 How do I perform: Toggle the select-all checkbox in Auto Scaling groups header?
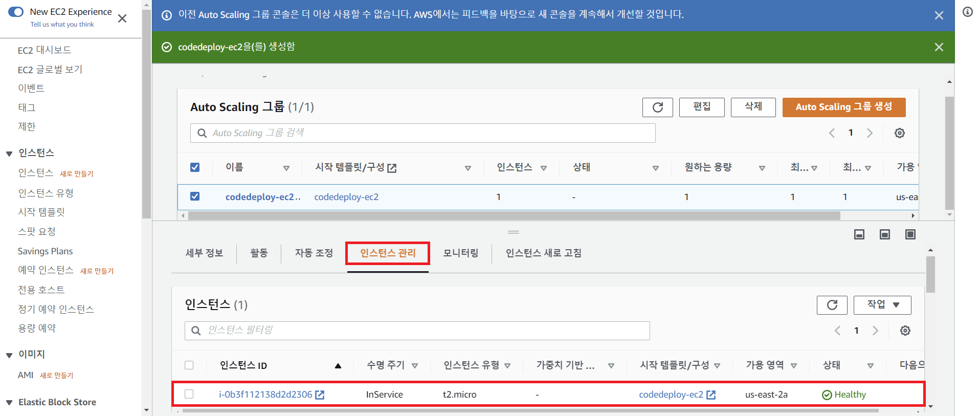(x=195, y=167)
